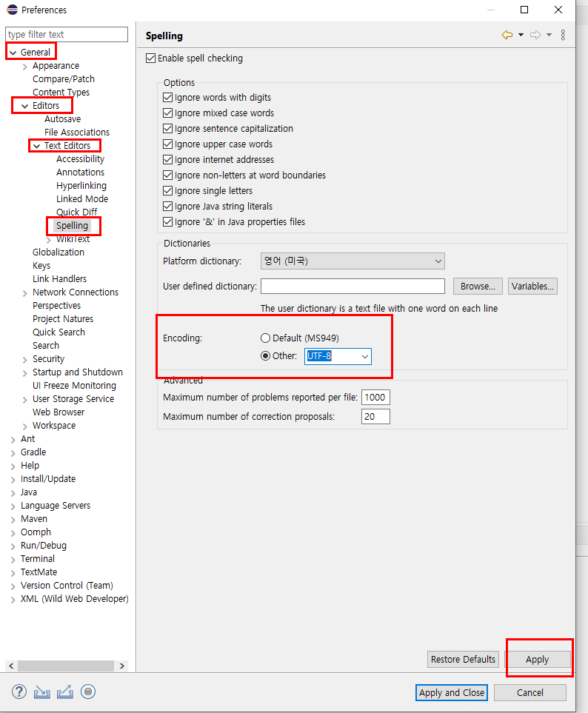Toggle Ignore upper case words
The height and width of the screenshot is (713, 588).
[167, 144]
